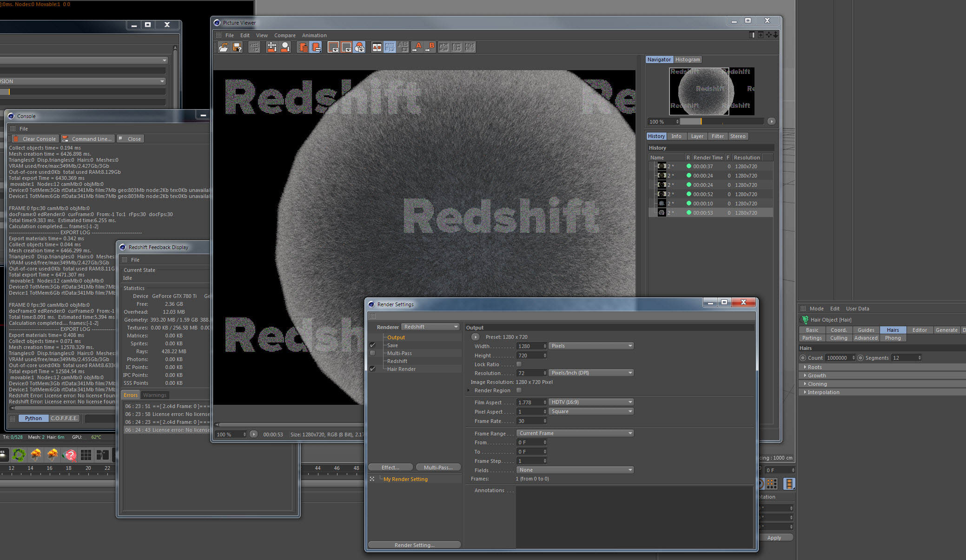Click the Open file icon in Picture Viewer
The height and width of the screenshot is (560, 966).
224,47
